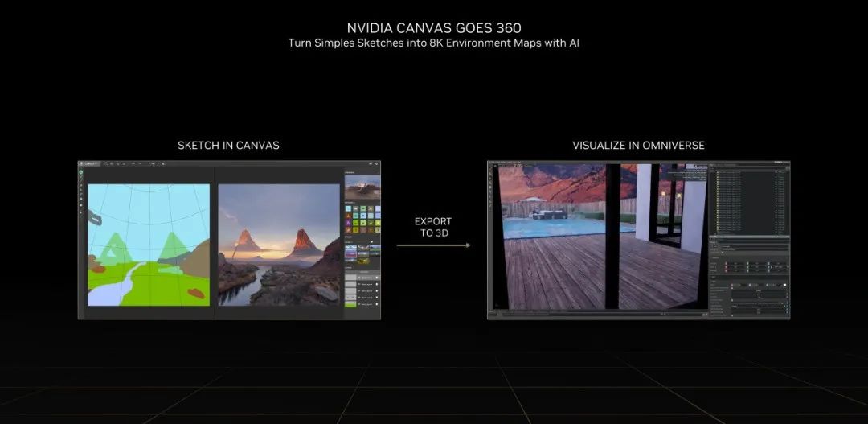Viewport: 868px width, 424px height.
Task: Pick the bright blue water material swatch
Action: [363, 216]
